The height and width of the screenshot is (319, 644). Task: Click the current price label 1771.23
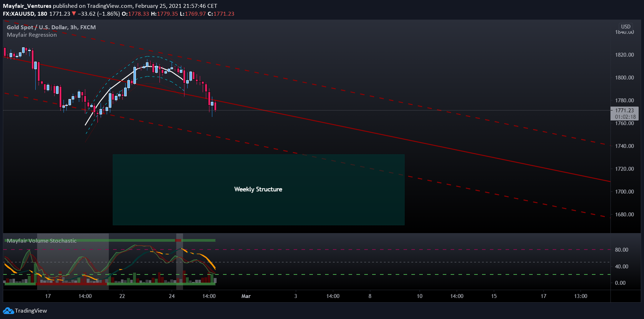point(624,110)
